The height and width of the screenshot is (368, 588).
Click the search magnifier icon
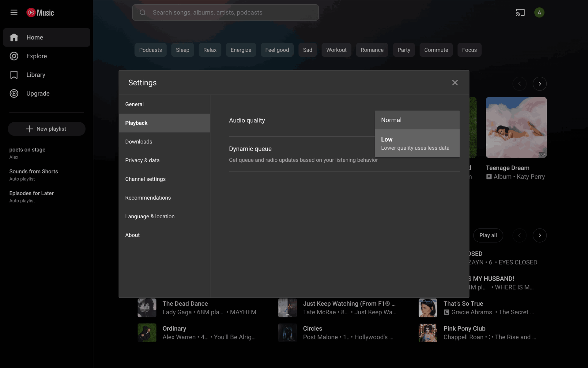click(x=143, y=13)
